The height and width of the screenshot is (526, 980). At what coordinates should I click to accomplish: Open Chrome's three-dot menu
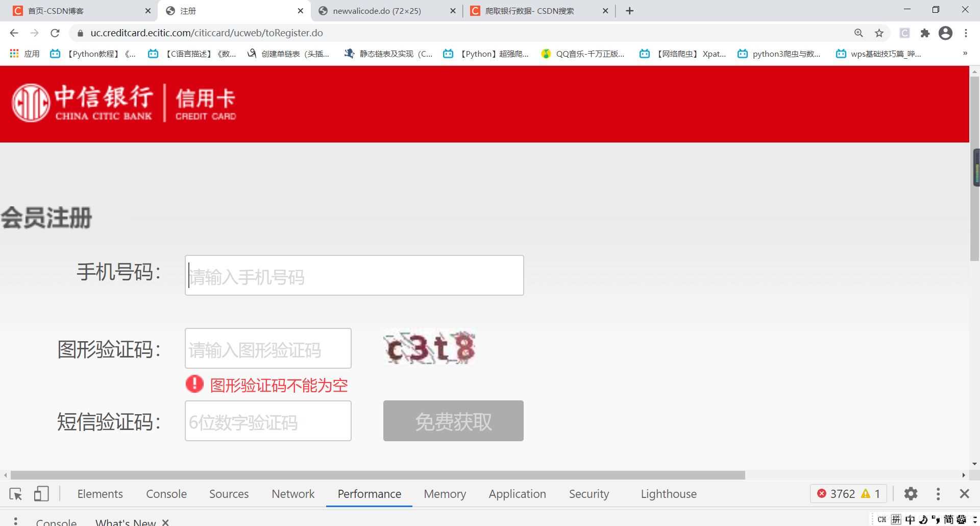coord(966,33)
